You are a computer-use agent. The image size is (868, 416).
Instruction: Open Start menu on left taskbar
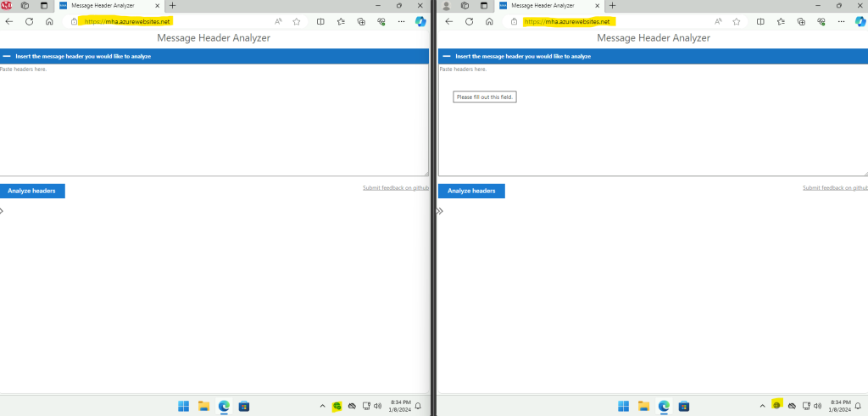tap(183, 406)
